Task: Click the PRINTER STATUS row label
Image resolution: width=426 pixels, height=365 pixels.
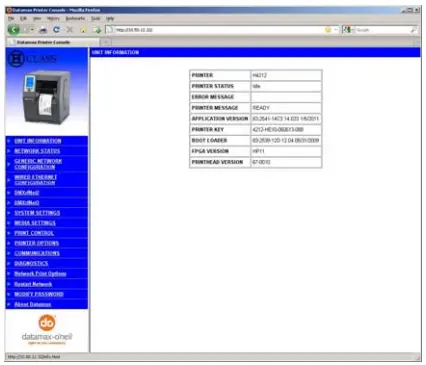Action: [x=213, y=86]
